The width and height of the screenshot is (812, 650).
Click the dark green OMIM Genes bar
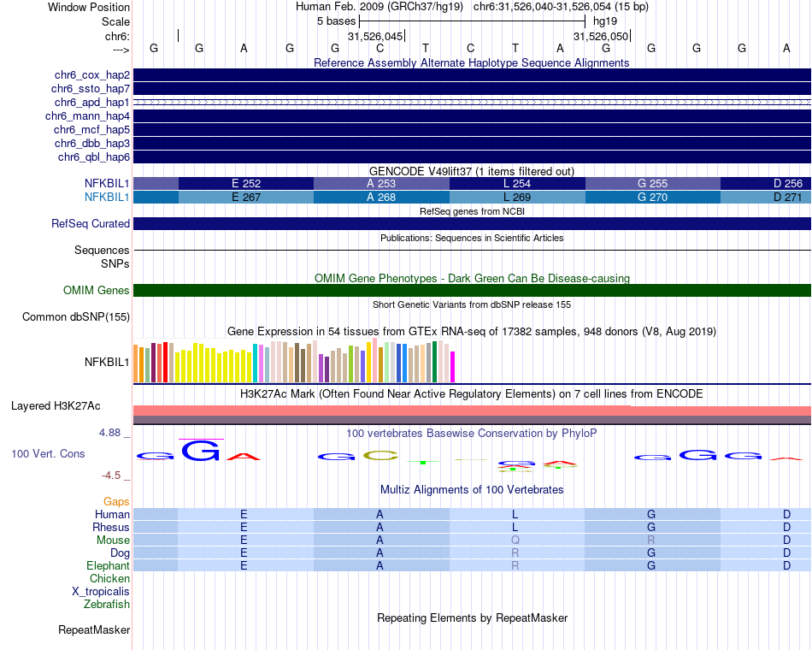[x=472, y=290]
